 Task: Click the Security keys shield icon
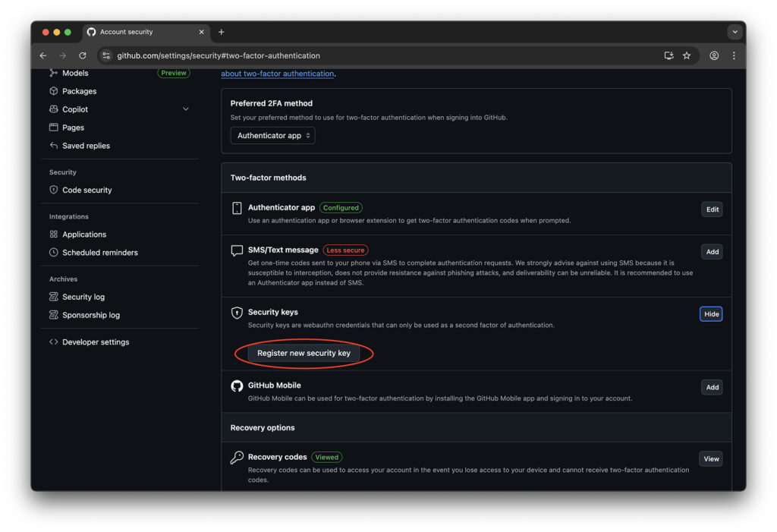point(237,313)
